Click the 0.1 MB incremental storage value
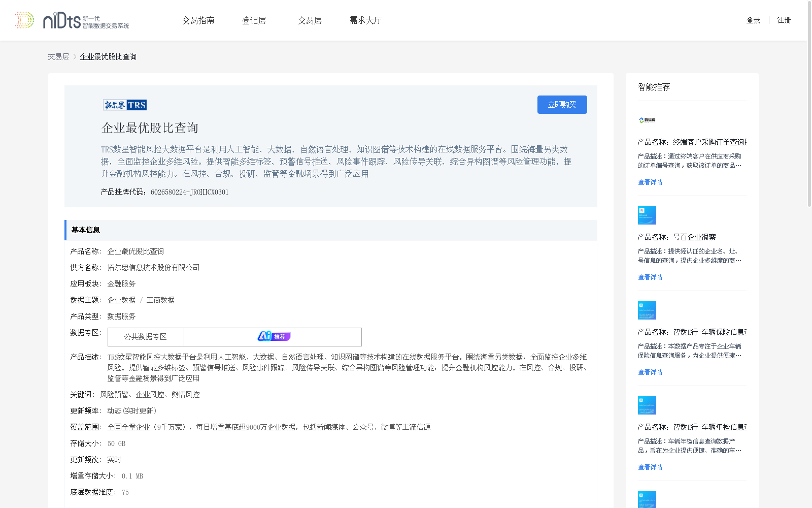The image size is (812, 508). [x=132, y=476]
